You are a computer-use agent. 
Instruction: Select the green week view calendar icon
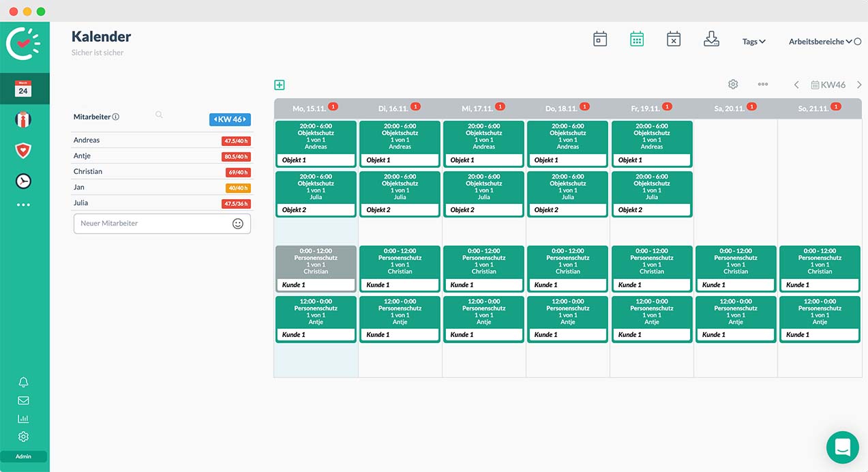coord(637,40)
